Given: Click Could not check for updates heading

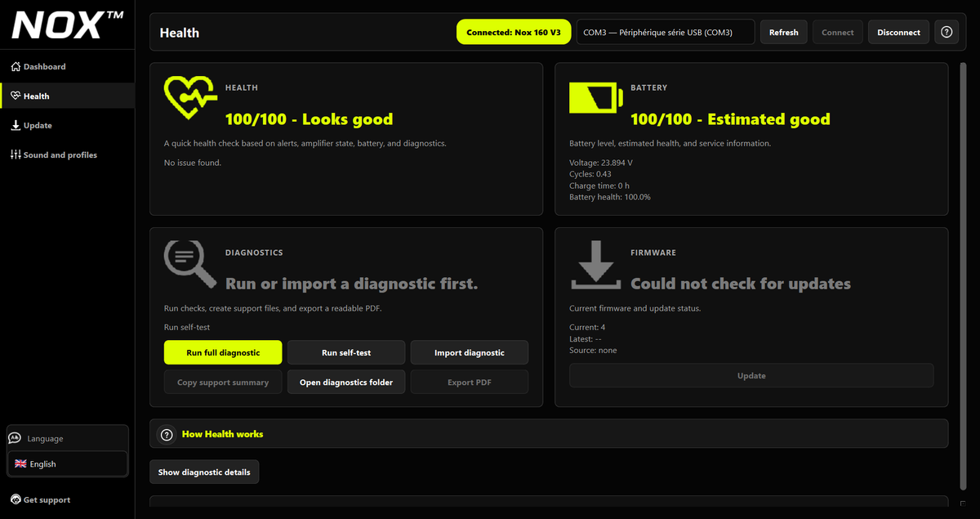Looking at the screenshot, I should (x=741, y=284).
